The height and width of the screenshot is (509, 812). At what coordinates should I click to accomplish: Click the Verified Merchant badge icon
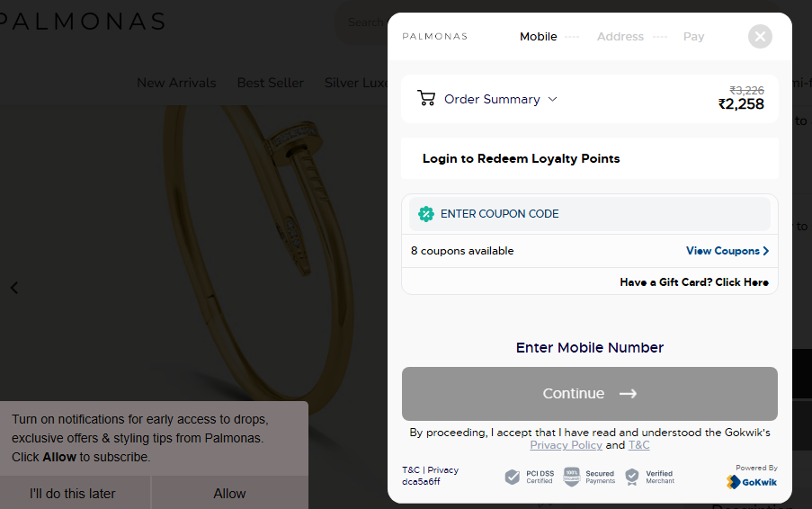click(x=632, y=477)
